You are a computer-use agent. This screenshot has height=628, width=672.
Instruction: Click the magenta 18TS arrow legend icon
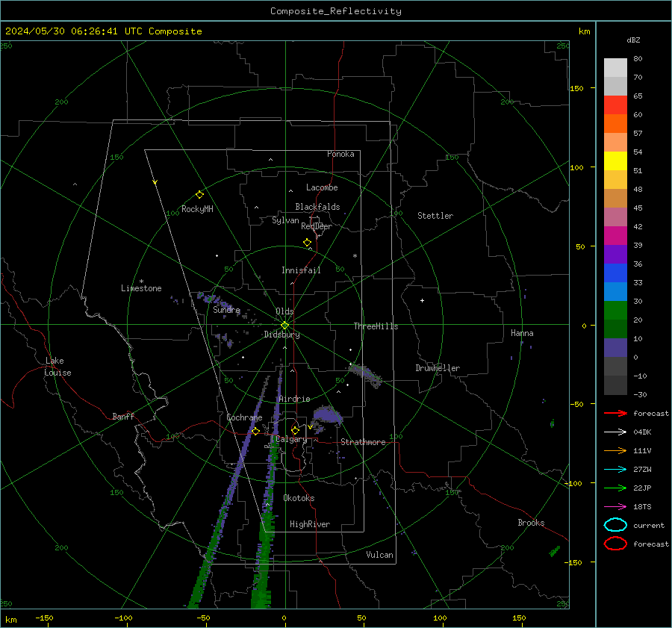point(615,507)
